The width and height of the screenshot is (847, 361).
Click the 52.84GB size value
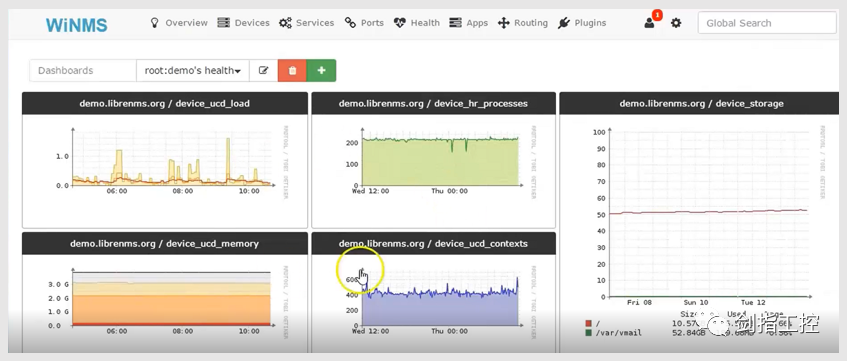pyautogui.click(x=689, y=333)
